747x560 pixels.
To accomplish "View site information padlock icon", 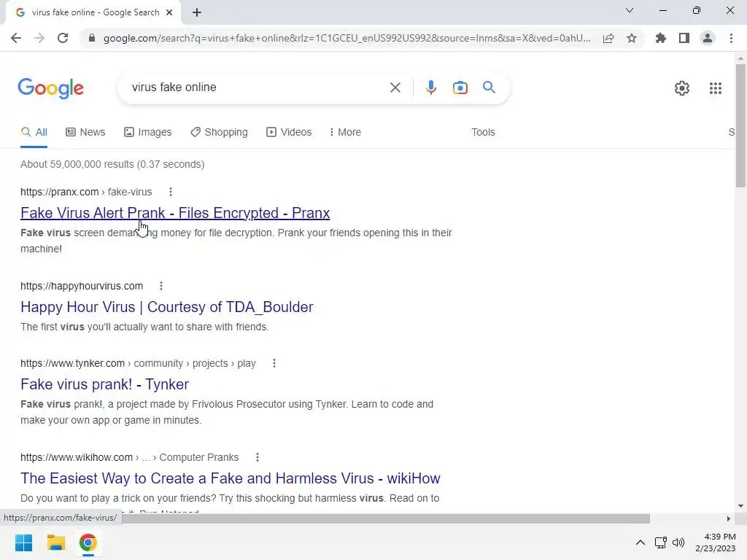I will click(92, 38).
